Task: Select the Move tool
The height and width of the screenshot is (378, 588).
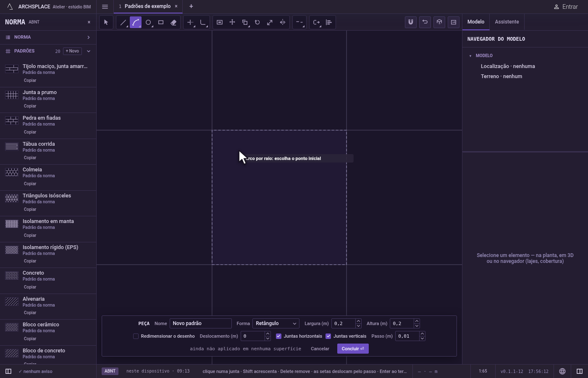Action: (x=232, y=22)
